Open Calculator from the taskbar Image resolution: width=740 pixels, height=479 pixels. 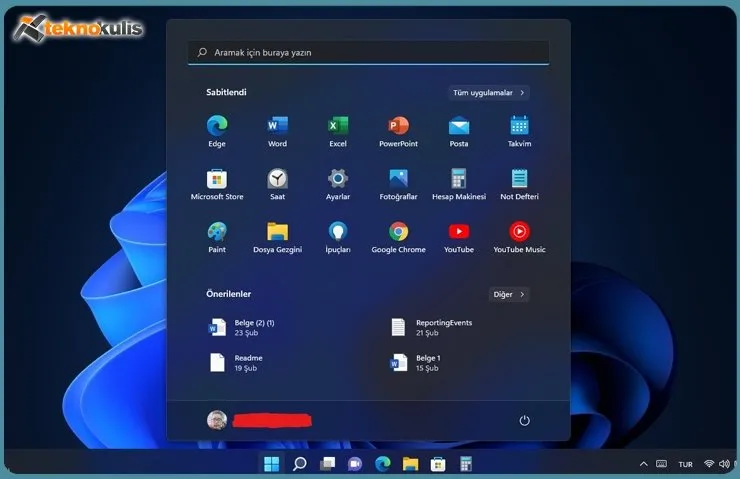point(466,464)
